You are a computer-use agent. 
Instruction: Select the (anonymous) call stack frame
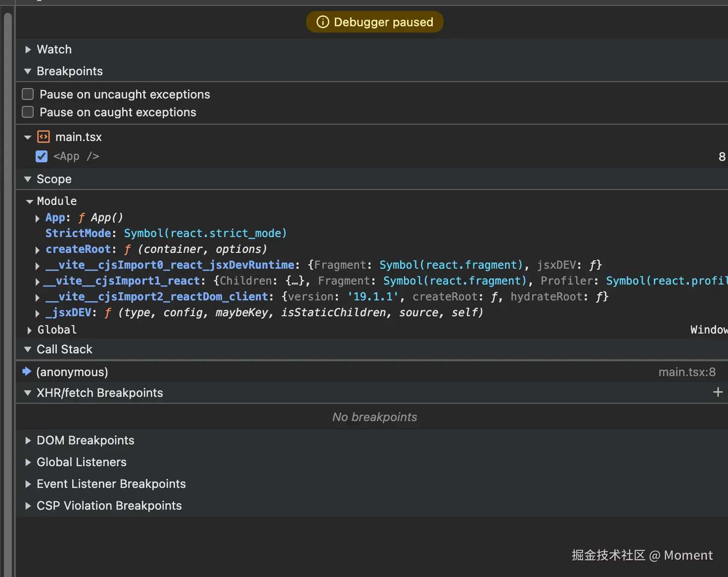(72, 372)
